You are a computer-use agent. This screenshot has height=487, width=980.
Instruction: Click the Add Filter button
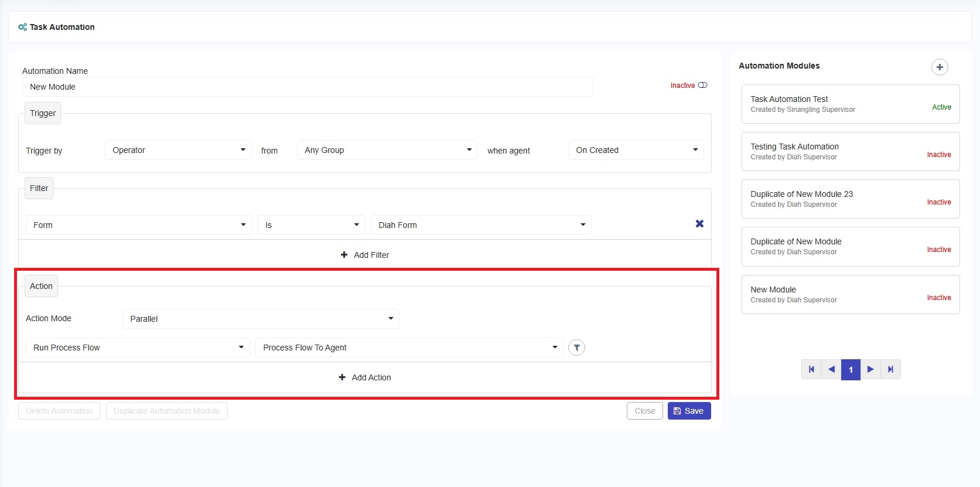coord(364,255)
